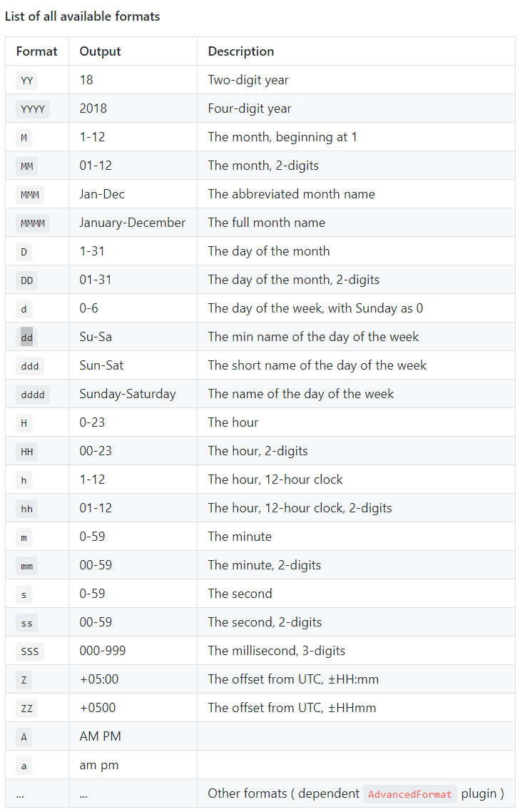Viewport: 520px width, 812px height.
Task: Click the dddd format code
Action: (x=33, y=394)
